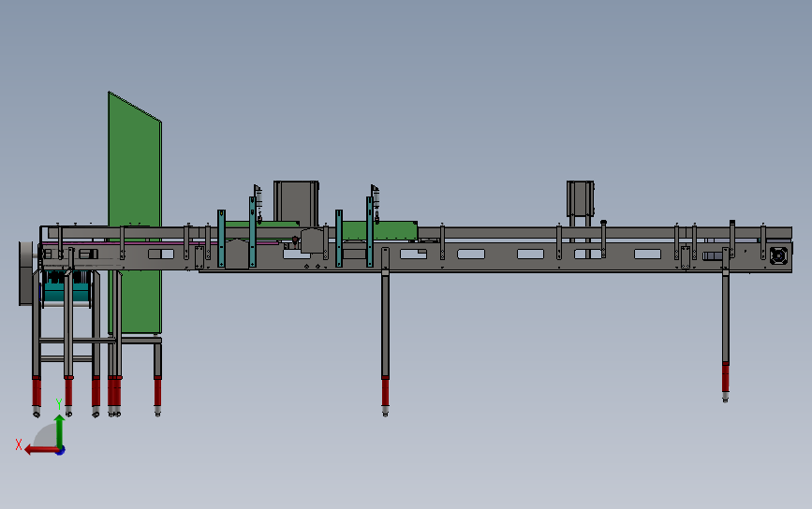Click the red X axis arrow of the triad
812x509 pixels.
point(41,450)
